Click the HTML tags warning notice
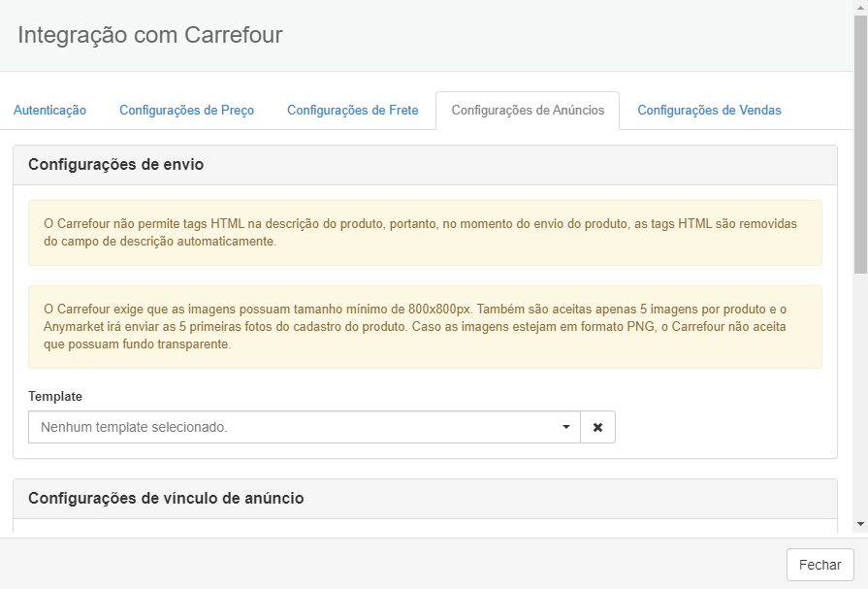 (x=425, y=233)
